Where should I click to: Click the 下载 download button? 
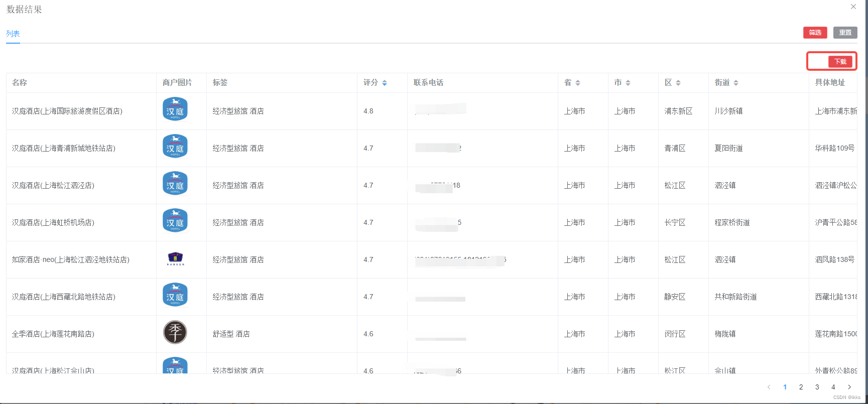(x=840, y=62)
